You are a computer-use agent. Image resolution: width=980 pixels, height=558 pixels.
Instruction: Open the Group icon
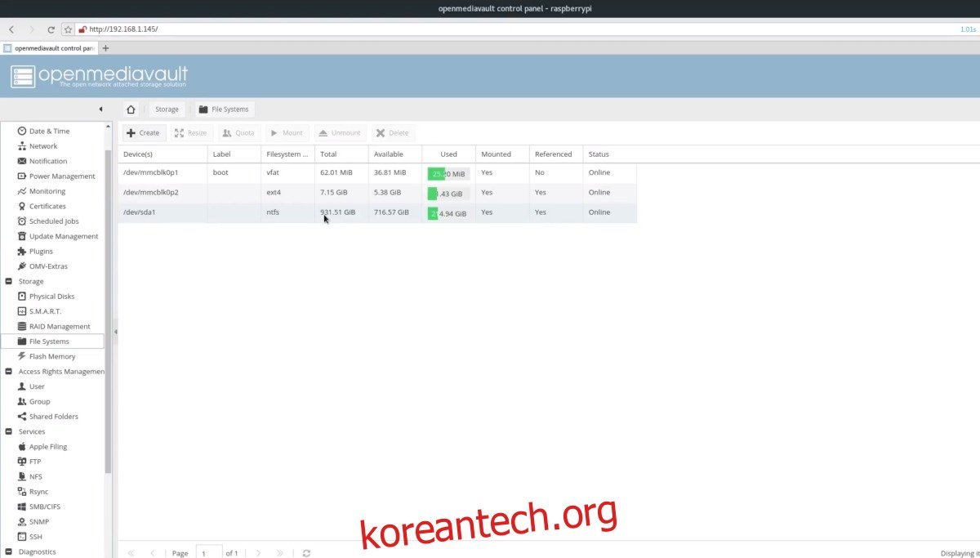point(22,402)
